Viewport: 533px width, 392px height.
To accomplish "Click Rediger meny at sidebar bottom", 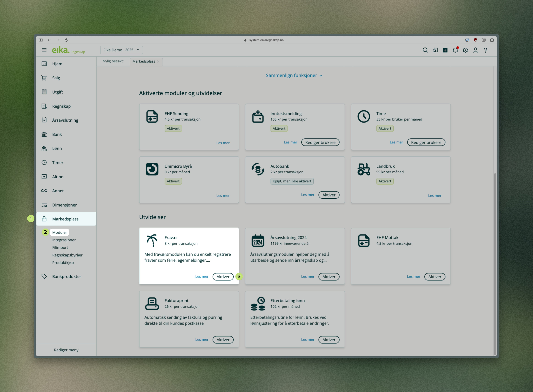I will pyautogui.click(x=66, y=350).
